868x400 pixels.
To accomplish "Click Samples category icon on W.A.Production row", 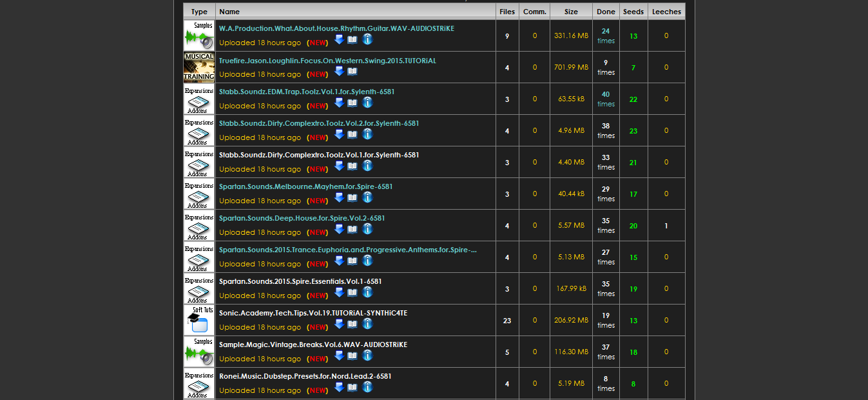I will point(199,35).
